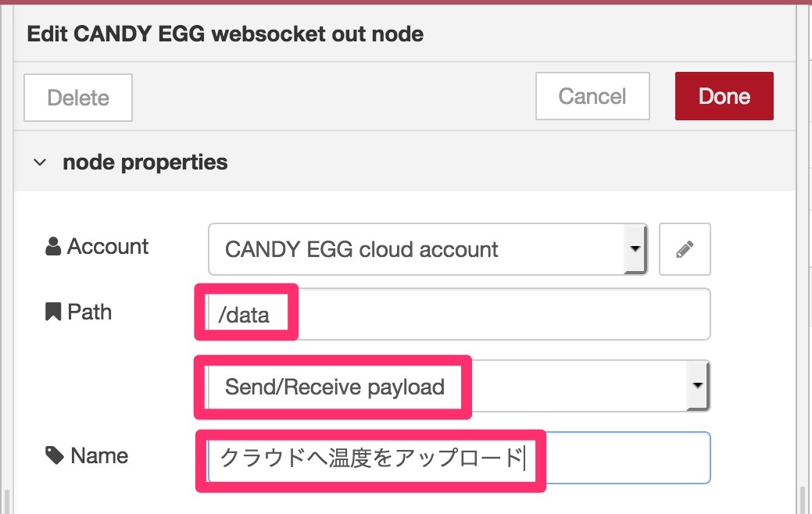Click the Account label text

(x=108, y=246)
